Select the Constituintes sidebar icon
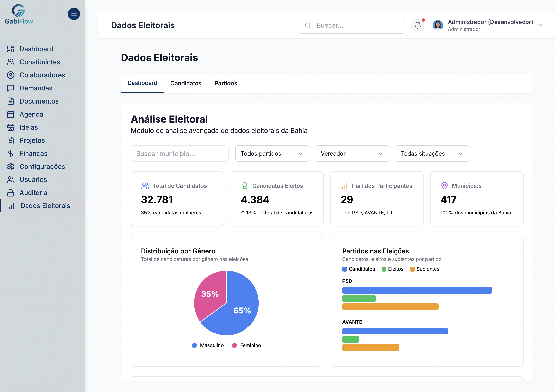 [x=11, y=62]
